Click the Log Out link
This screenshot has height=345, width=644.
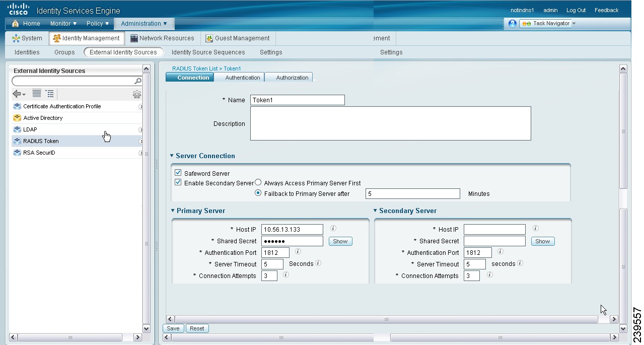(x=576, y=10)
